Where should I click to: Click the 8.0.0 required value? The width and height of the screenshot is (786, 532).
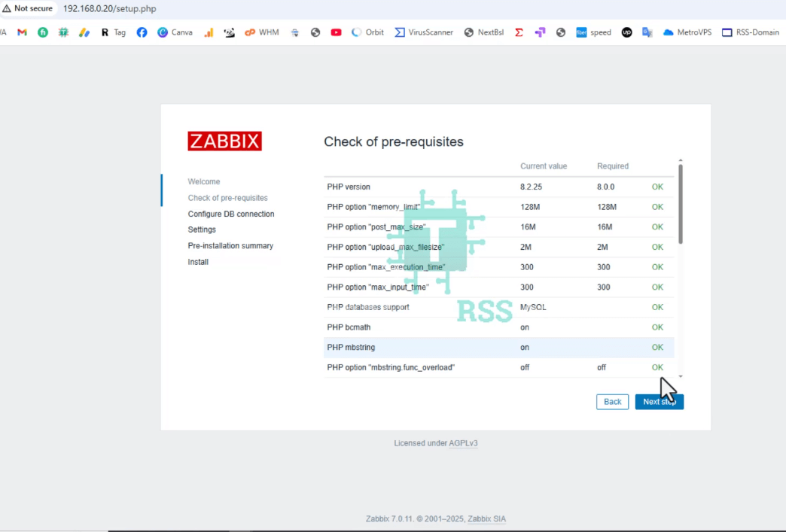click(x=605, y=187)
